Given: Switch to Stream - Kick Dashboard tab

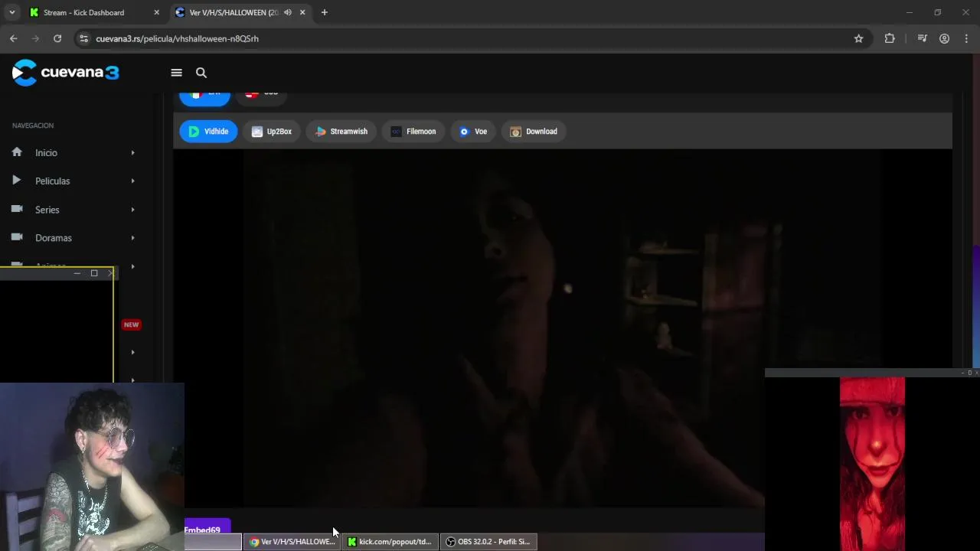Looking at the screenshot, I should [x=83, y=12].
